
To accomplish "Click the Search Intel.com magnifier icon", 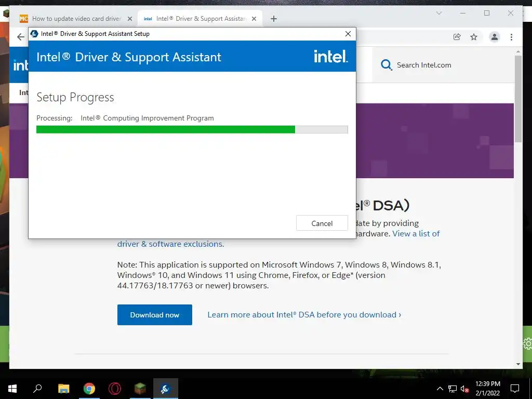I will pos(386,64).
